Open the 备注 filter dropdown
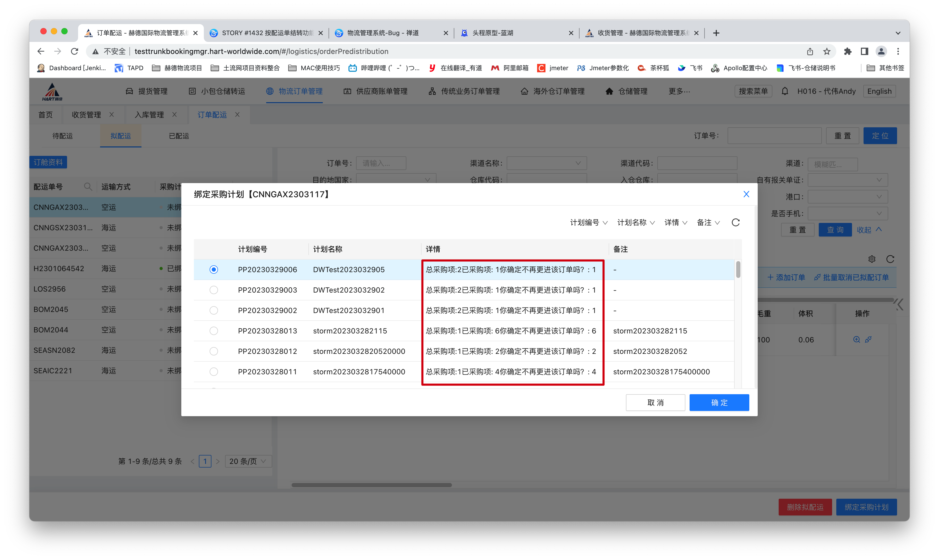Image resolution: width=939 pixels, height=560 pixels. (x=708, y=223)
